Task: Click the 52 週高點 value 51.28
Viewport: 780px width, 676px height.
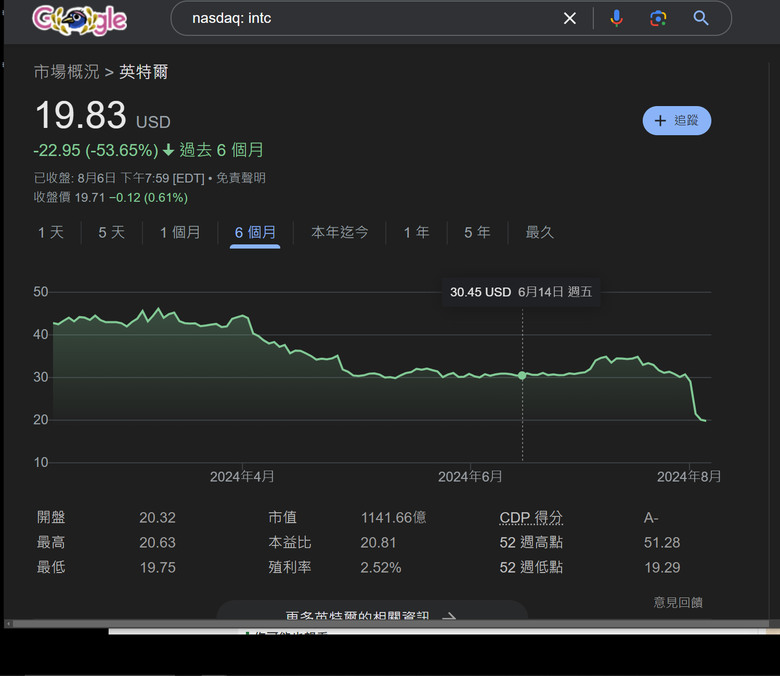Action: (x=662, y=543)
